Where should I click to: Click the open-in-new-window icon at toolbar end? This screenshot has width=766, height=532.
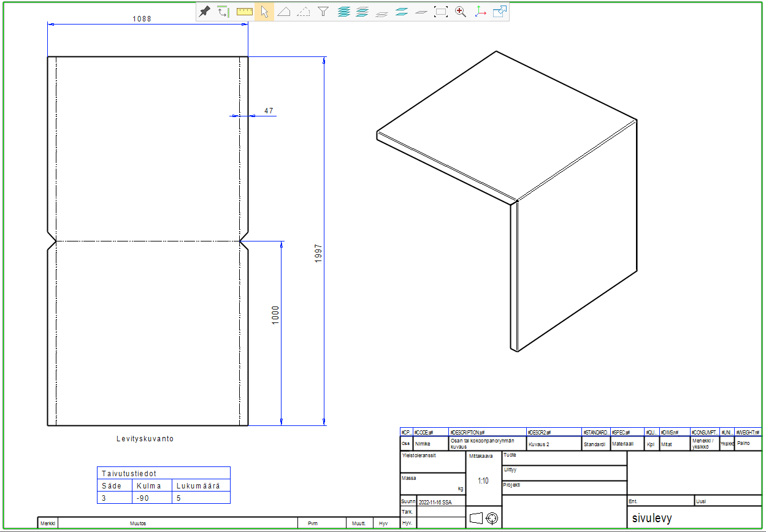(499, 12)
